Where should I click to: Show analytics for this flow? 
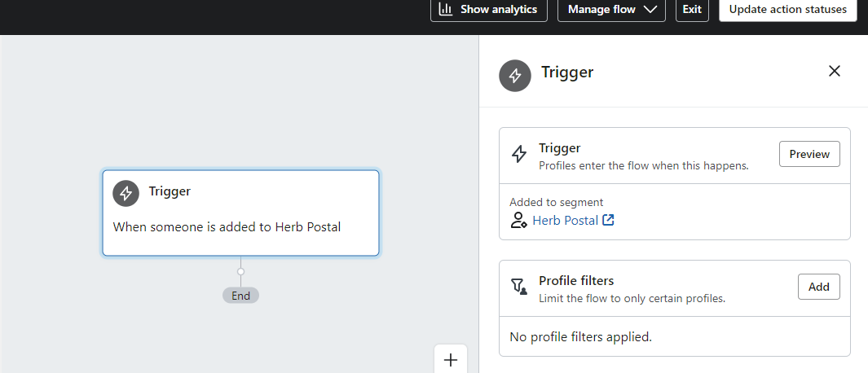[x=489, y=10]
